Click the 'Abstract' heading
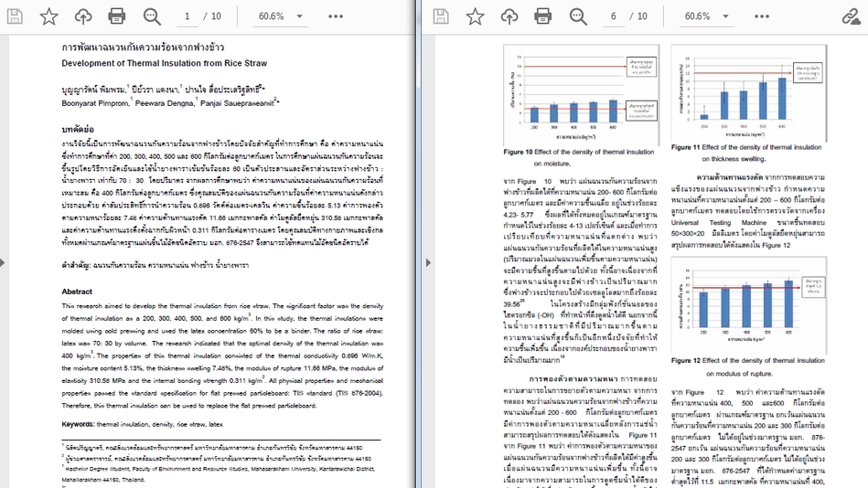Viewport: 868px width, 488px height. click(77, 292)
